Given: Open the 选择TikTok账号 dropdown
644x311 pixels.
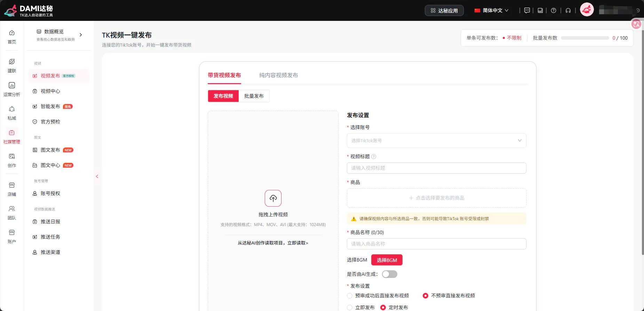Looking at the screenshot, I should [437, 141].
